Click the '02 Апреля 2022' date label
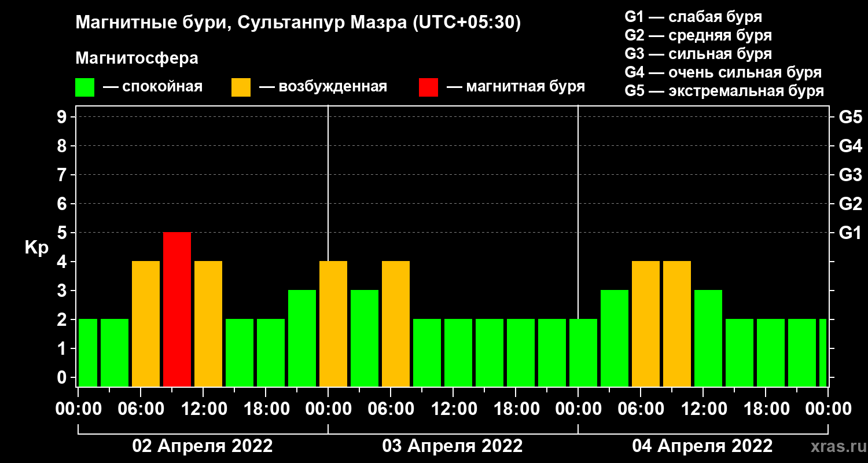 click(203, 446)
